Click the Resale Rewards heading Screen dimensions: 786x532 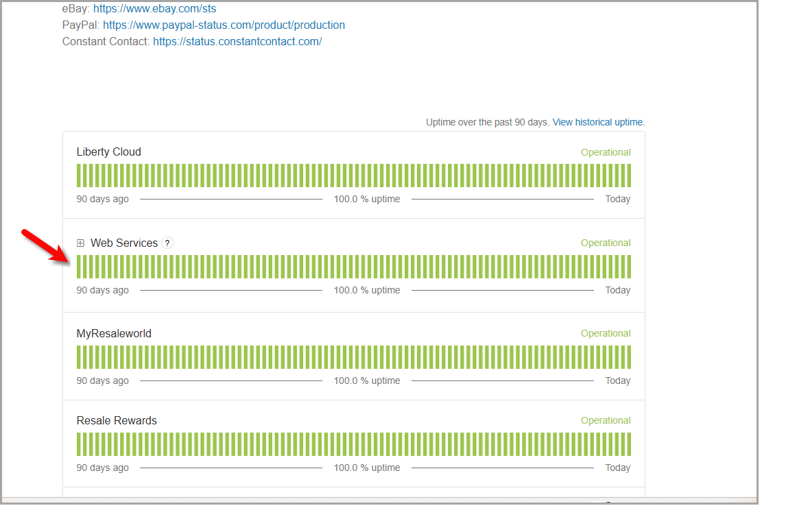pyautogui.click(x=117, y=421)
